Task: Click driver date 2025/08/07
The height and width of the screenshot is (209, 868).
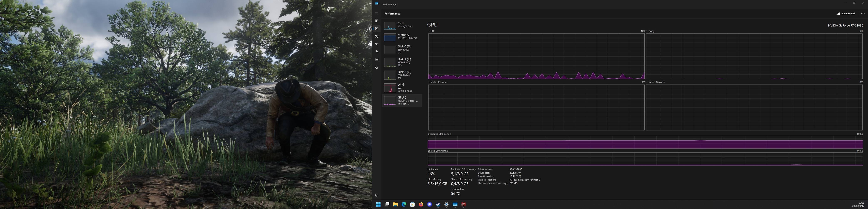Action: pyautogui.click(x=515, y=173)
